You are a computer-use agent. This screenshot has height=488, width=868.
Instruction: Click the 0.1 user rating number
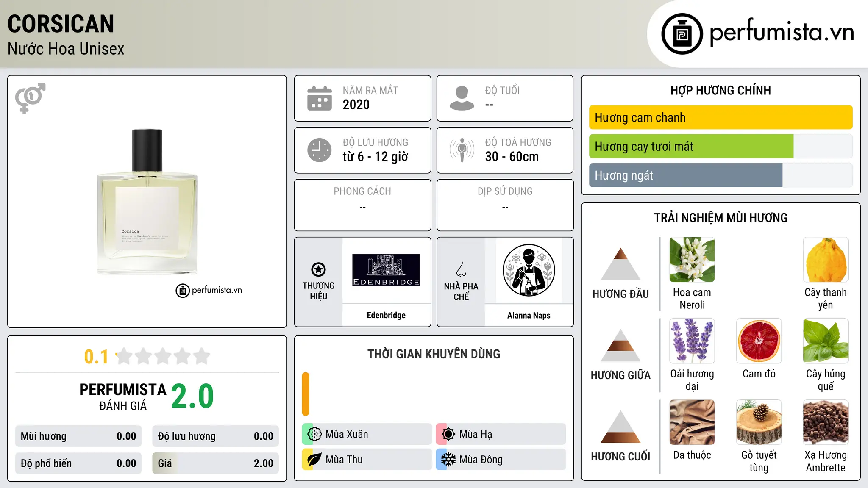(96, 357)
